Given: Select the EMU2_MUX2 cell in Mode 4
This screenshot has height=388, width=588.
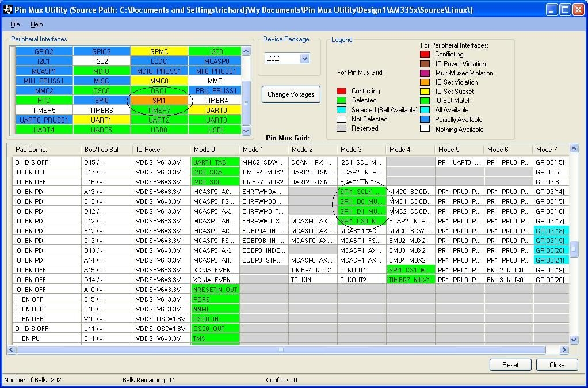Looking at the screenshot, I should point(411,241).
